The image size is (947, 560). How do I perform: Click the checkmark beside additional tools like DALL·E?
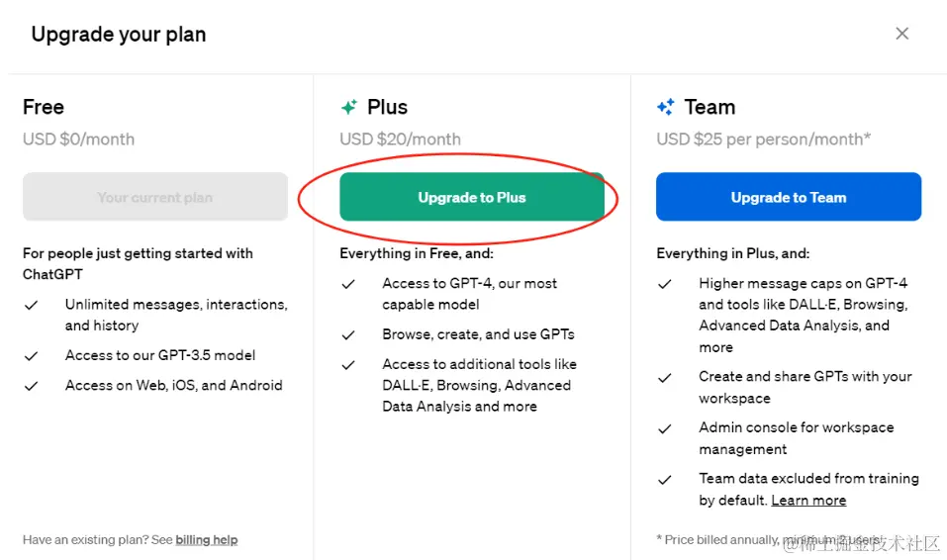pyautogui.click(x=348, y=365)
